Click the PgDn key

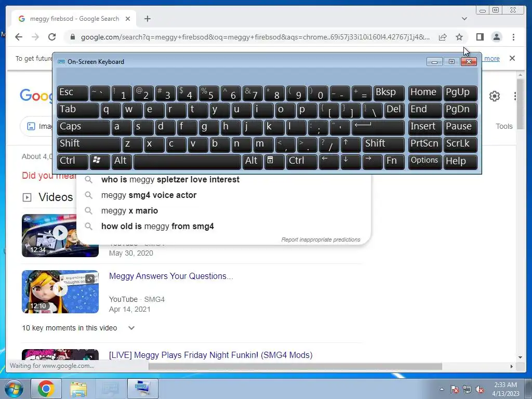(x=460, y=111)
